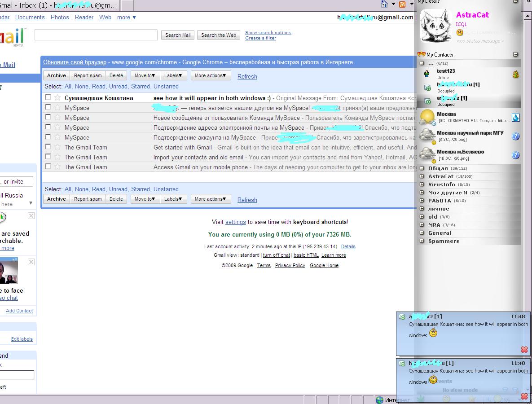Select the Сумашедшая Кошатина email checkbox
The height and width of the screenshot is (404, 532).
[48, 97]
